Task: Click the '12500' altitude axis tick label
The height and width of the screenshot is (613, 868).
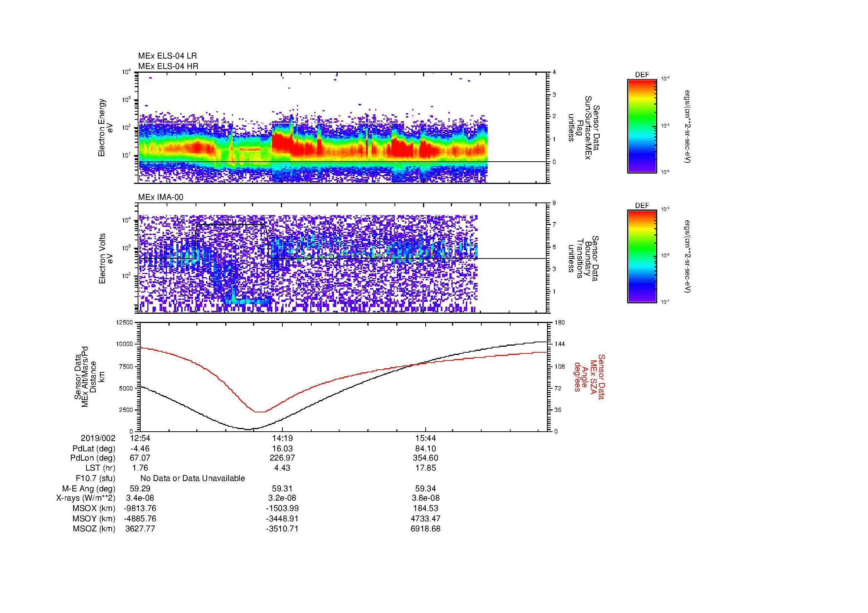Action: coord(125,322)
